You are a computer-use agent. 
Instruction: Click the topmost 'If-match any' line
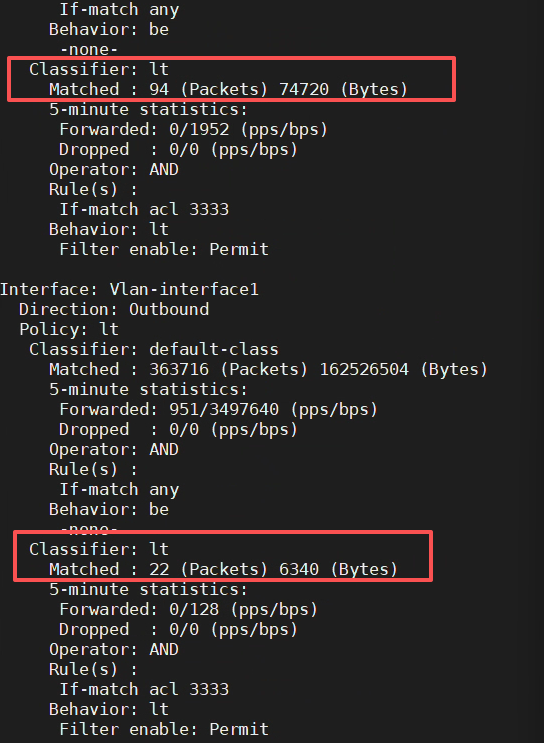[x=119, y=9]
